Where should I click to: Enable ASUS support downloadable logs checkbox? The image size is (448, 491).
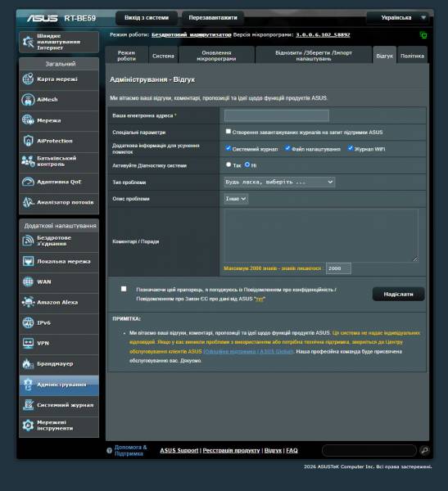229,132
